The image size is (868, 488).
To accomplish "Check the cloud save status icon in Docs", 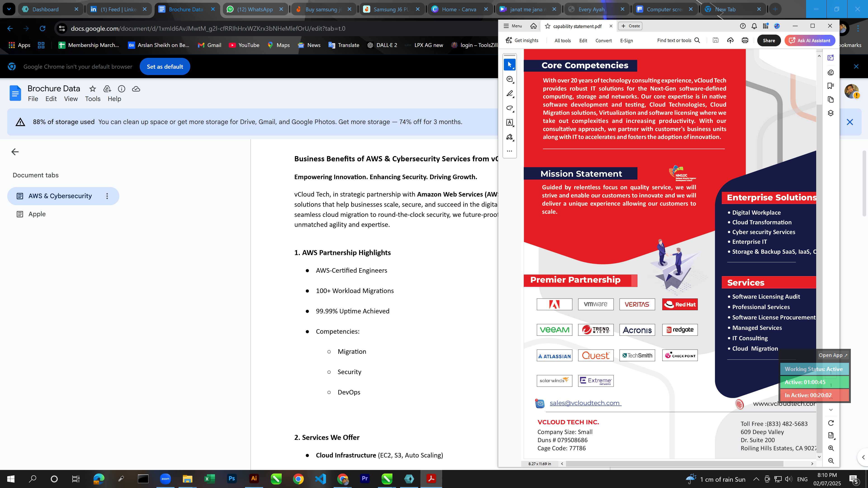I will 136,89.
